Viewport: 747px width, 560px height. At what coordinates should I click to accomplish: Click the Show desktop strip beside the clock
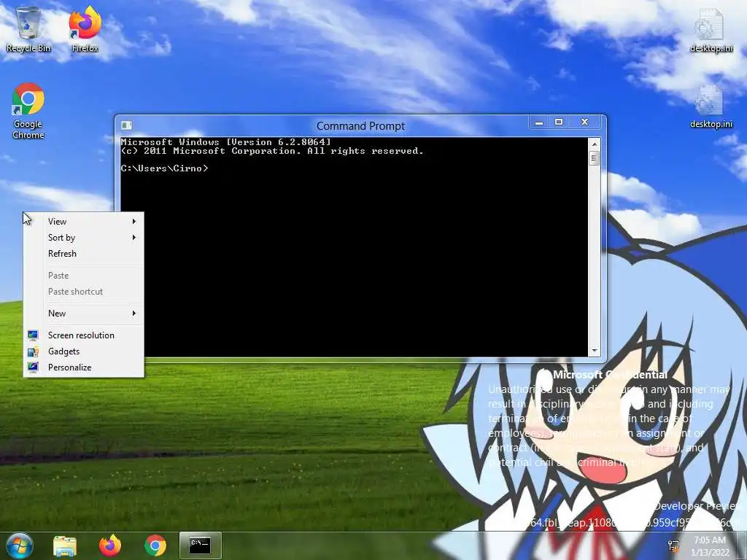click(743, 546)
